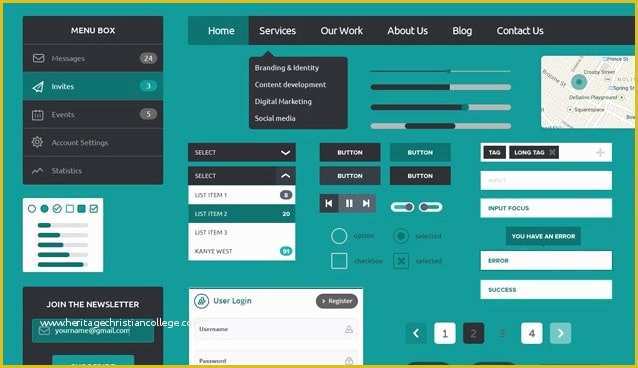The width and height of the screenshot is (638, 368).
Task: Choose List Item 1 from the dropdown
Action: (242, 195)
